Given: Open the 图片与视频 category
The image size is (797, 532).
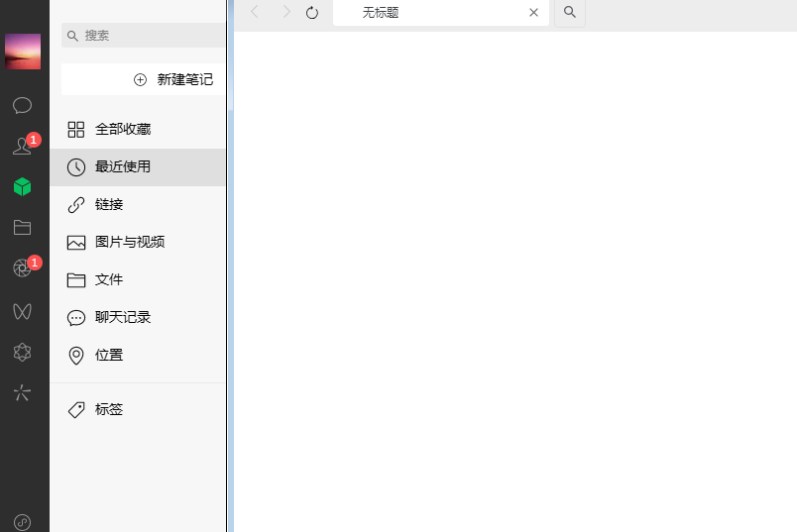Looking at the screenshot, I should click(129, 243).
